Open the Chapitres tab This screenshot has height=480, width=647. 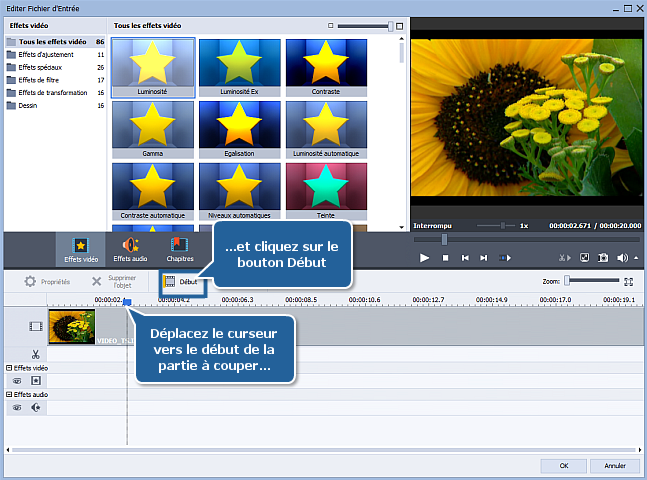[180, 249]
